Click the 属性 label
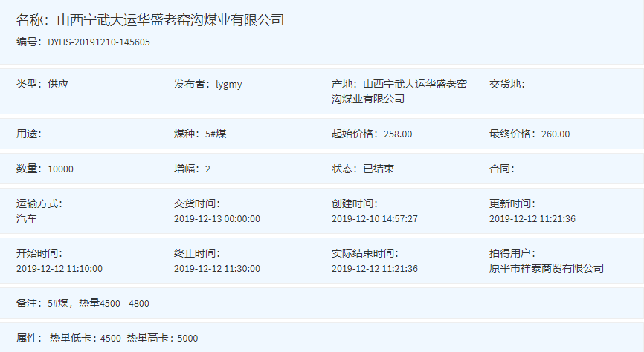This screenshot has height=352, width=644. click(29, 338)
